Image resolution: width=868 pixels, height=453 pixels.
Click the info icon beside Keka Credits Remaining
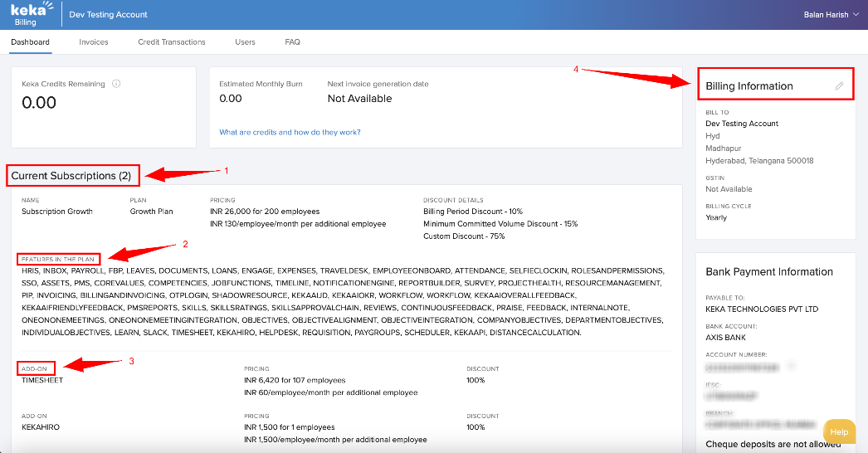coord(116,84)
